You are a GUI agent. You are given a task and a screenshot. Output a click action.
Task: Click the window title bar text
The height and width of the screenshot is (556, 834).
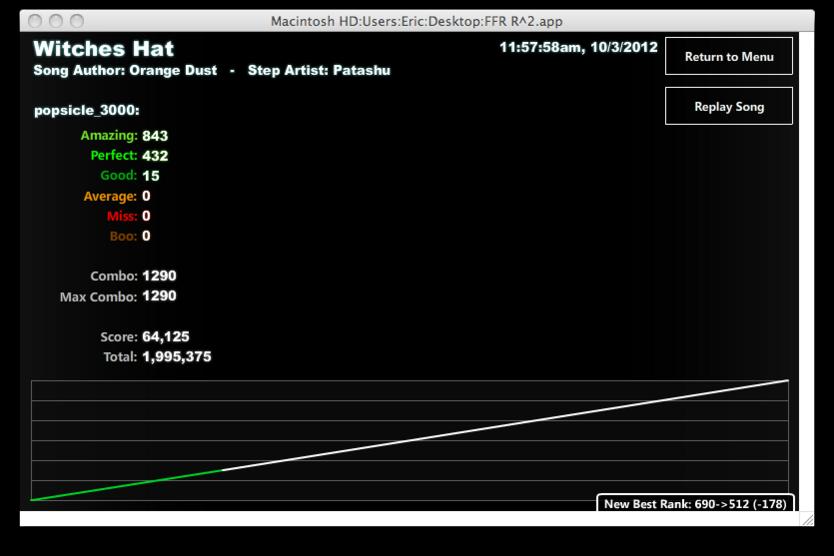click(416, 21)
